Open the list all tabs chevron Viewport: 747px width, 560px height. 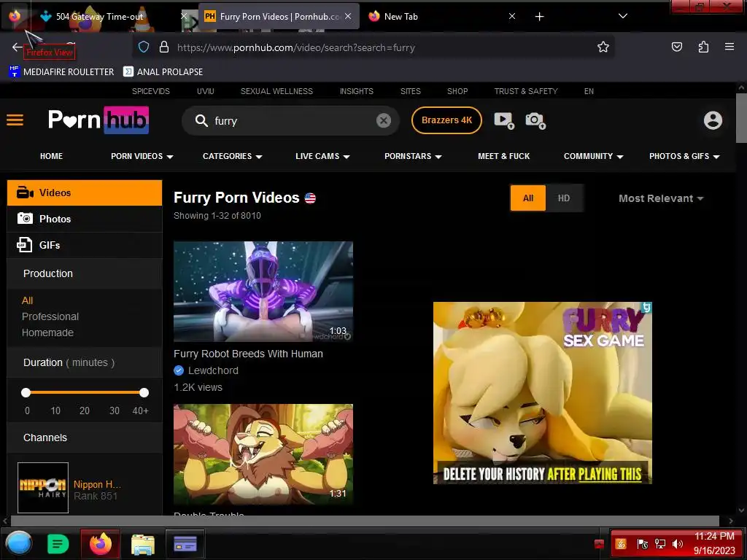click(x=622, y=16)
